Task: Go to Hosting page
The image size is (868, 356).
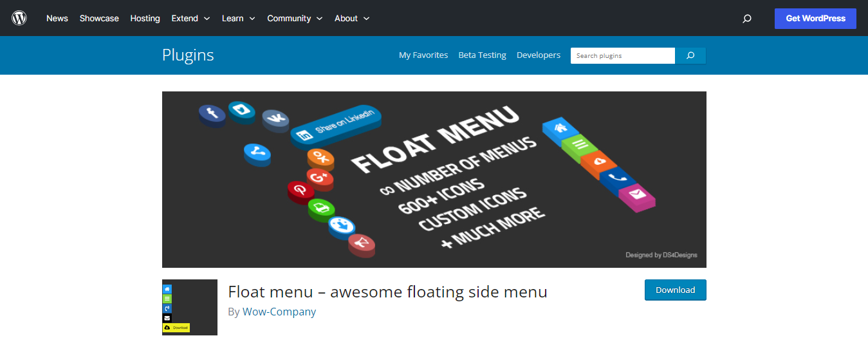Action: tap(145, 18)
